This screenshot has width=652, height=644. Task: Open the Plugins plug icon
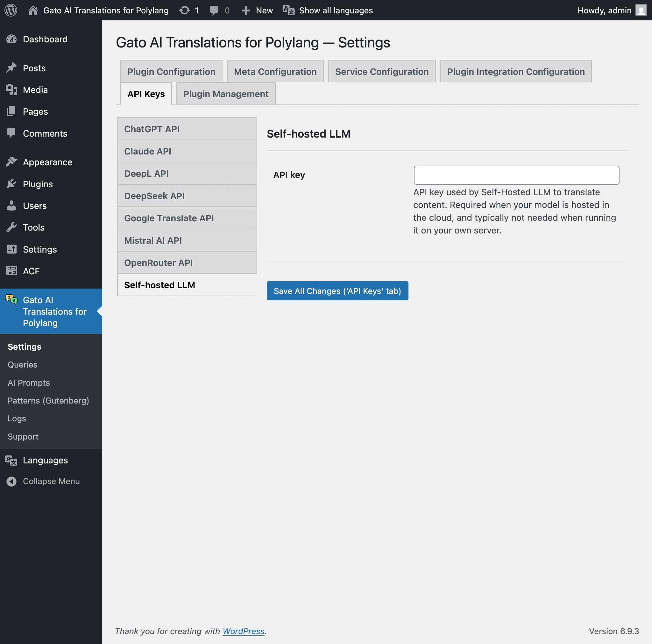tap(11, 184)
